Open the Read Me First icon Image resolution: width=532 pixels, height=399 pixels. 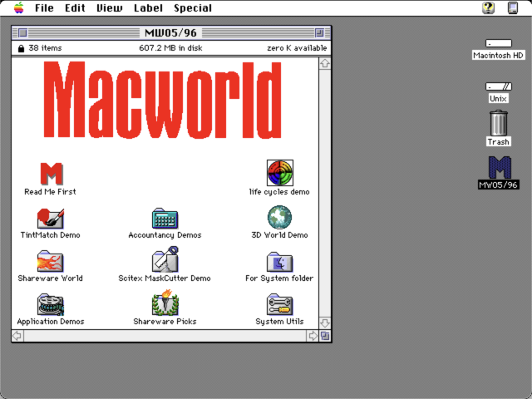[51, 174]
